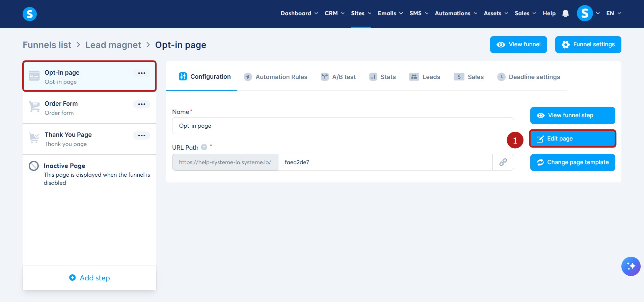Open Order Form step options dots
The height and width of the screenshot is (302, 644).
click(142, 104)
